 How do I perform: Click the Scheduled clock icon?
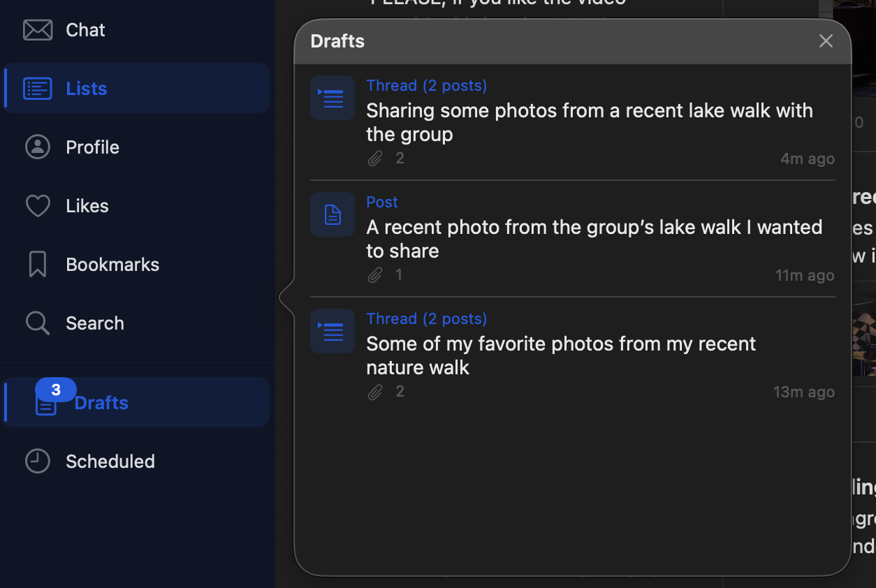(x=38, y=461)
